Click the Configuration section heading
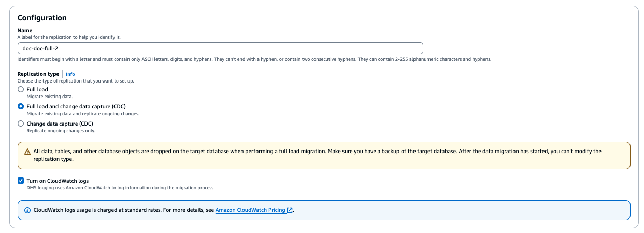Viewport: 644px width, 233px height. [x=42, y=18]
